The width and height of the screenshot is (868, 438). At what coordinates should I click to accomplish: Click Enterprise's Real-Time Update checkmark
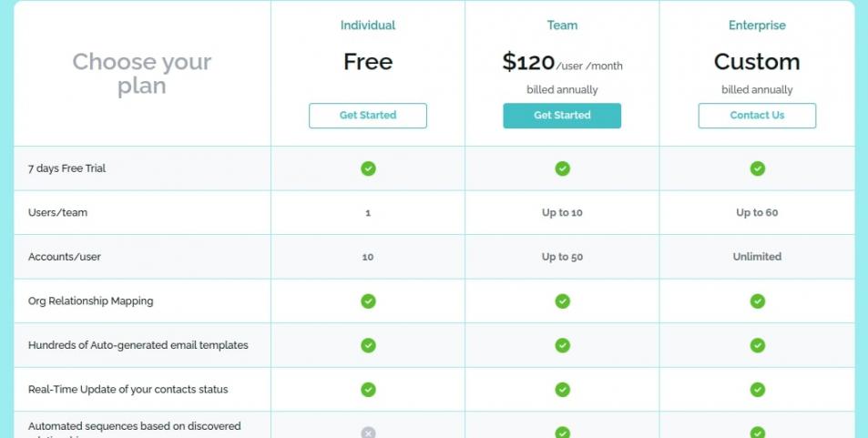click(x=757, y=390)
